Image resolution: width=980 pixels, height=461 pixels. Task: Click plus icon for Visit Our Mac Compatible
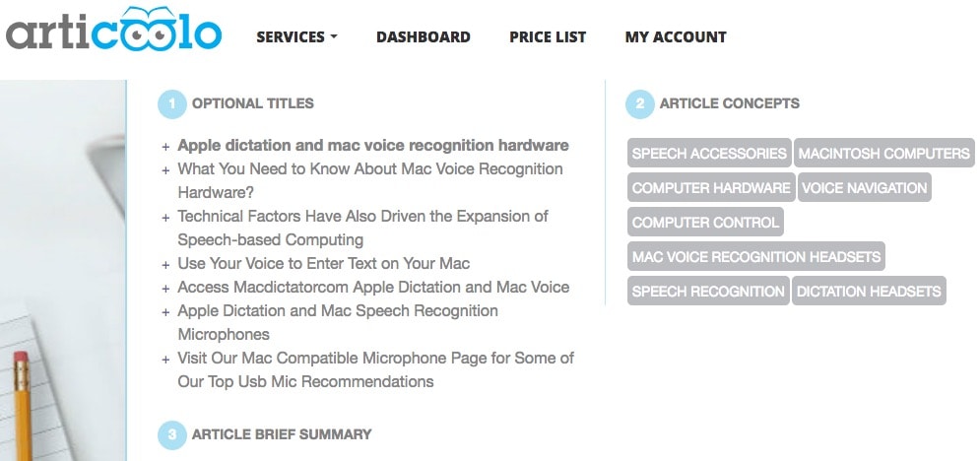pos(165,360)
